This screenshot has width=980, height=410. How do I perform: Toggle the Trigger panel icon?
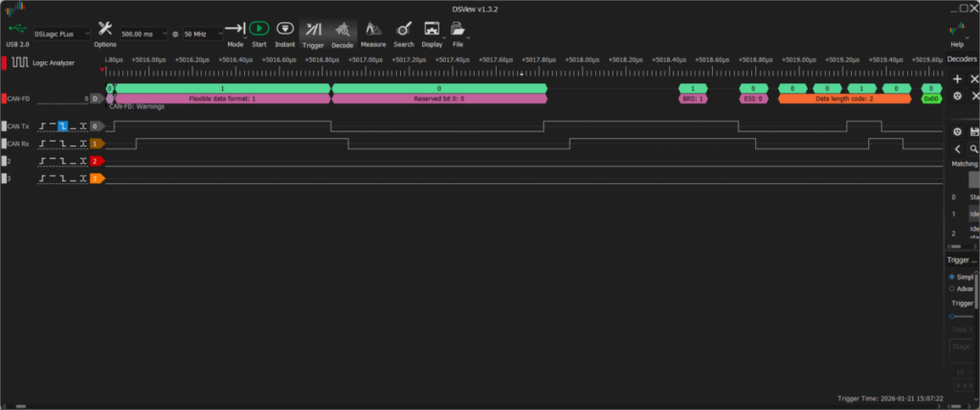(313, 30)
